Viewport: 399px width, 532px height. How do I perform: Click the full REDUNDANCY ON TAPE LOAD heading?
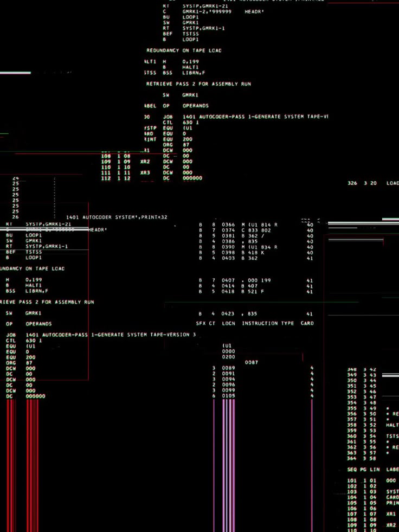pos(183,50)
